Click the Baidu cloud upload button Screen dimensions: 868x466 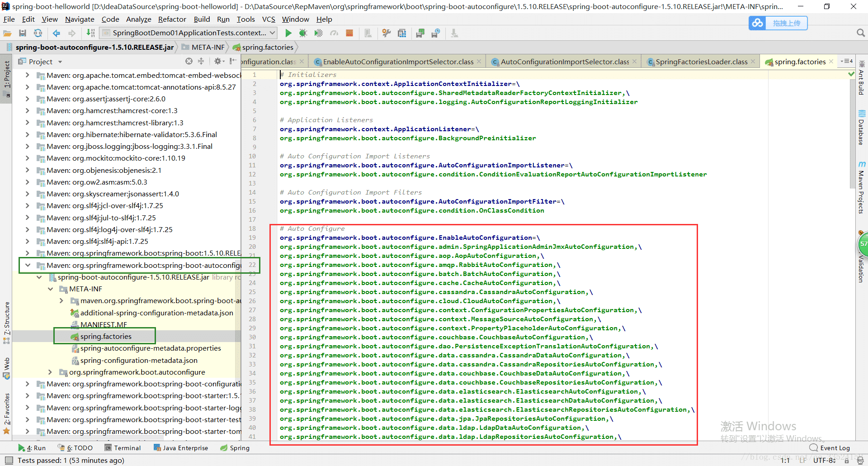click(778, 23)
